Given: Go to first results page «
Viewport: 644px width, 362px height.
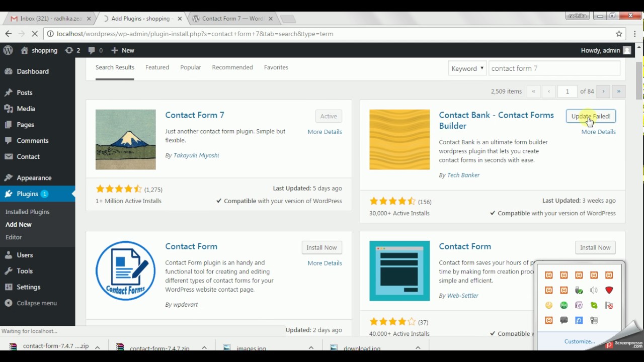Looking at the screenshot, I should coord(533,92).
